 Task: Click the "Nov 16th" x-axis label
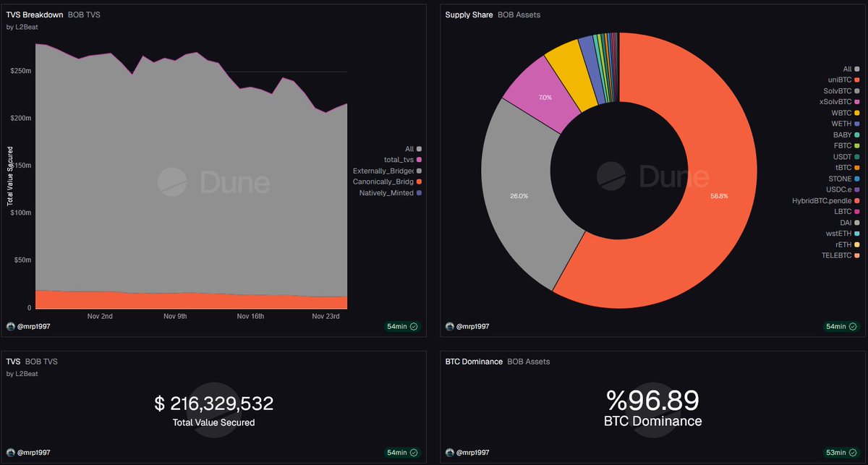click(251, 316)
